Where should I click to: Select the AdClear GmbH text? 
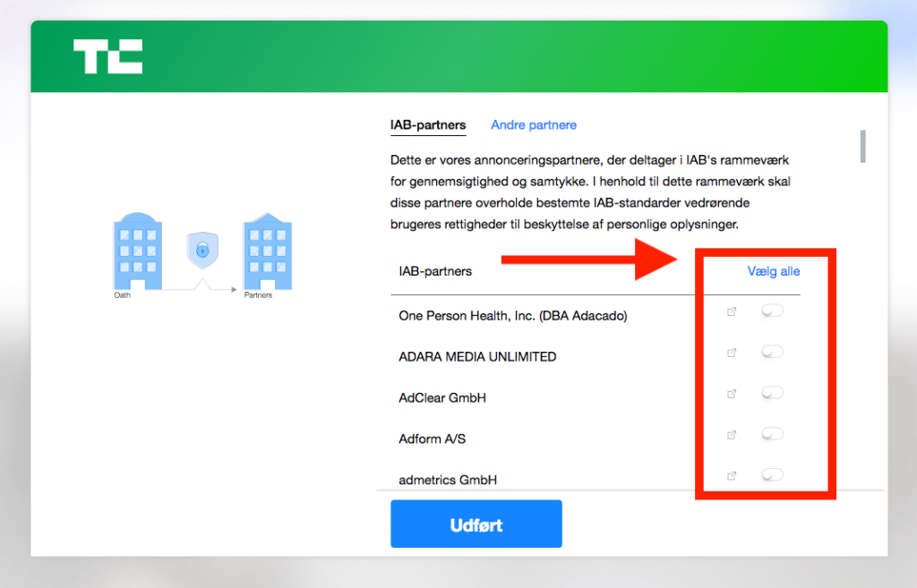pos(442,398)
